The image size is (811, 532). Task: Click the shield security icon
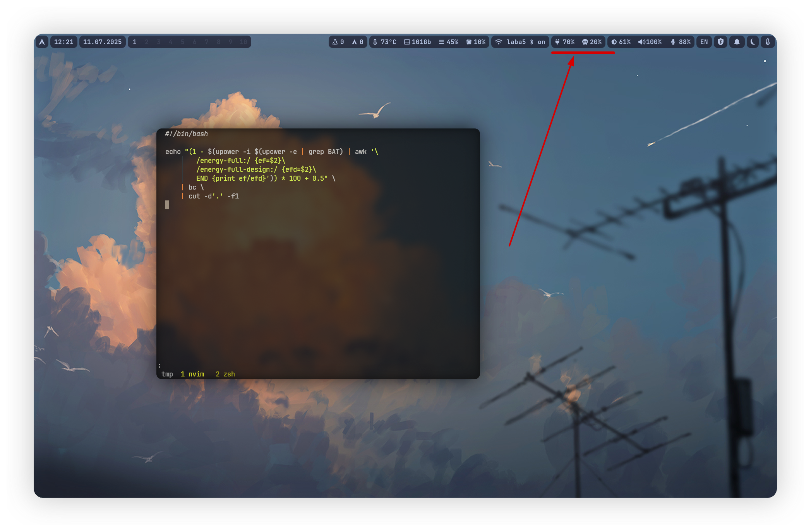[720, 42]
